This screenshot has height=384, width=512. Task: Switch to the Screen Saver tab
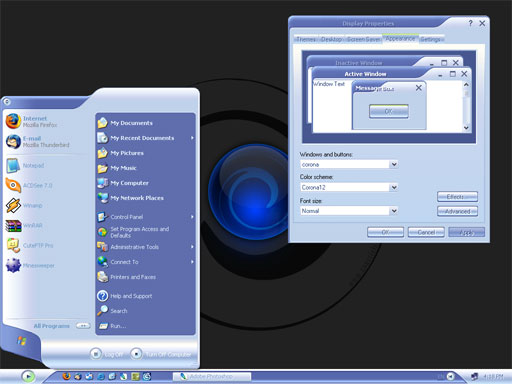(363, 39)
